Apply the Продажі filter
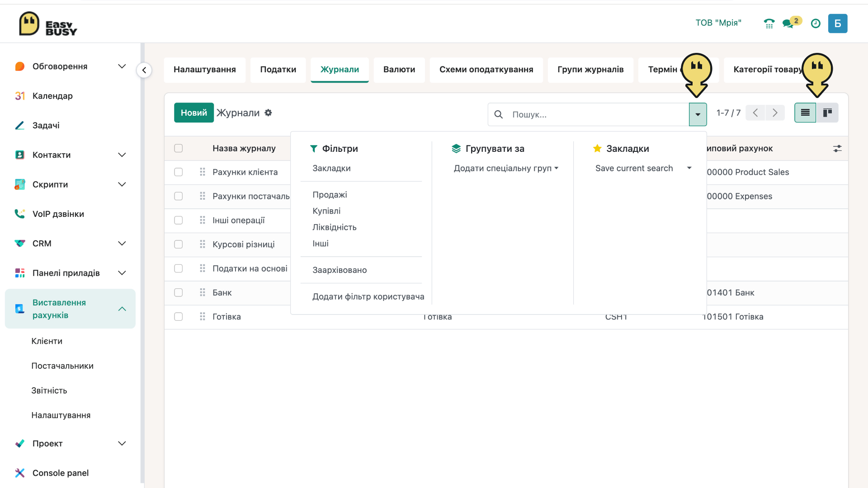The image size is (868, 488). tap(330, 195)
